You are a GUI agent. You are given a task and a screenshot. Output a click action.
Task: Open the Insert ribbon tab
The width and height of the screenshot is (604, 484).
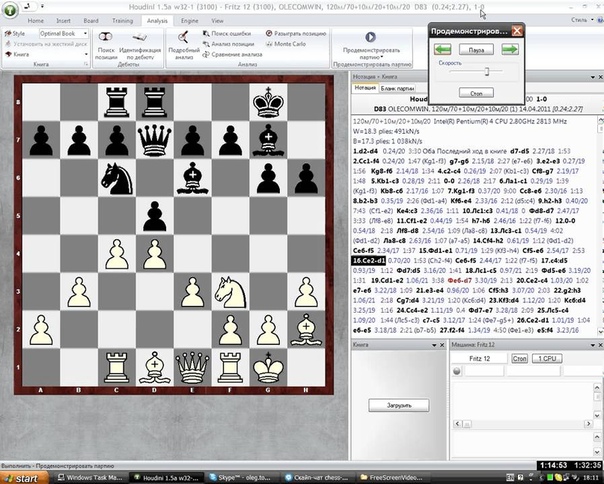[63, 21]
